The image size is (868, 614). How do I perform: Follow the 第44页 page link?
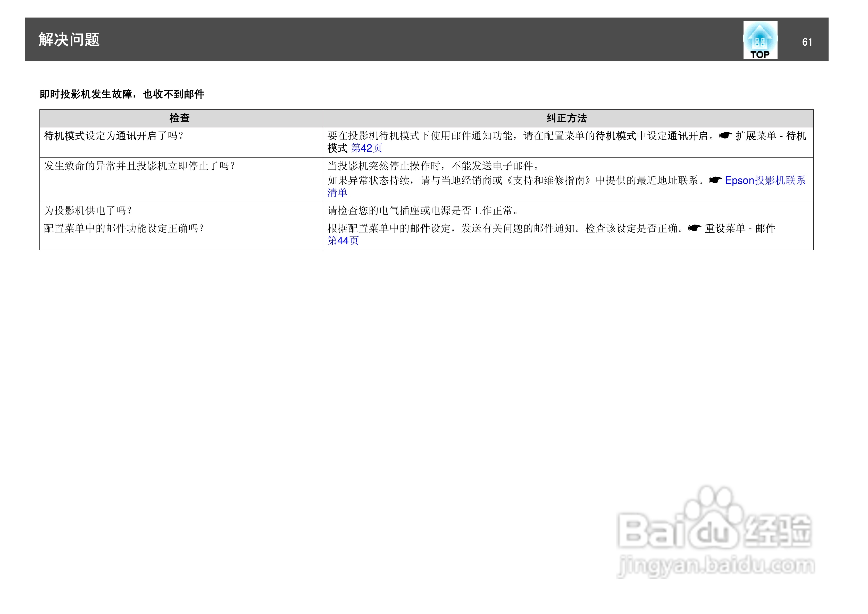[343, 241]
